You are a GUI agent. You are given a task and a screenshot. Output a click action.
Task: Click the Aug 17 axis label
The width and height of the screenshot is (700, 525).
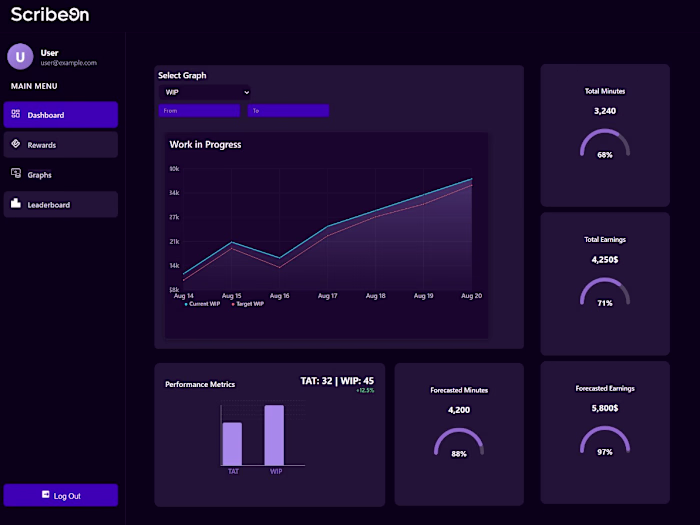tap(328, 296)
